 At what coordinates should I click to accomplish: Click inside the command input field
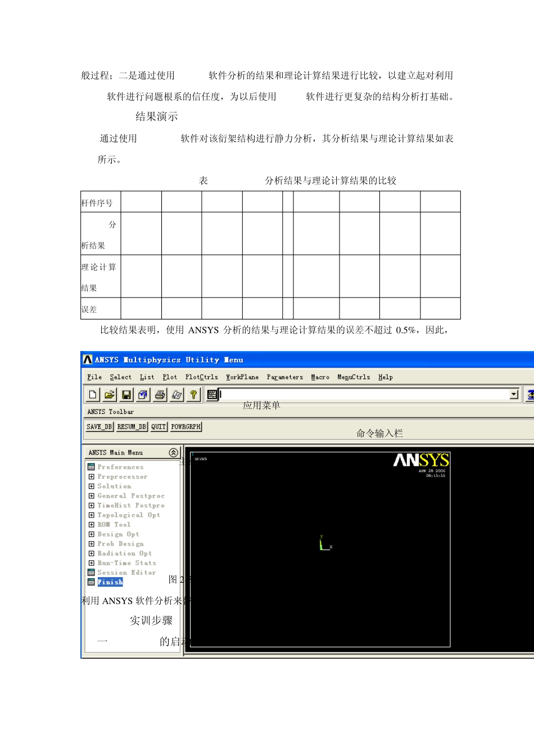364,395
